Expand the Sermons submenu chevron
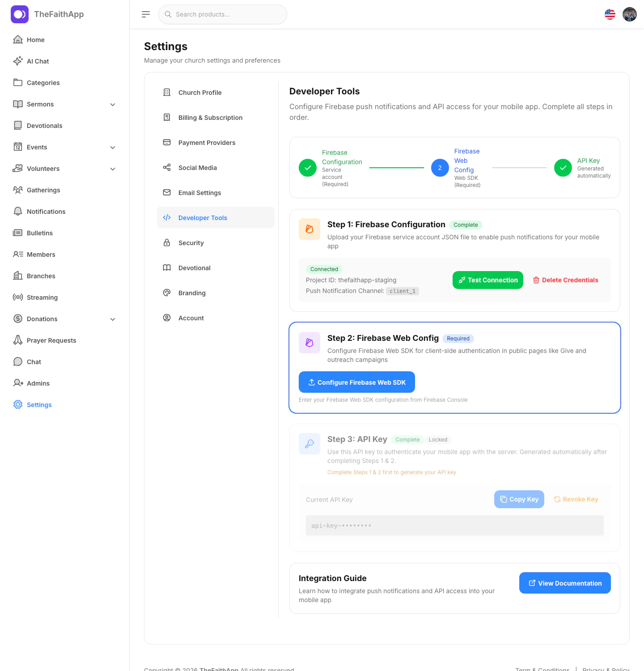The image size is (644, 671). coord(113,104)
